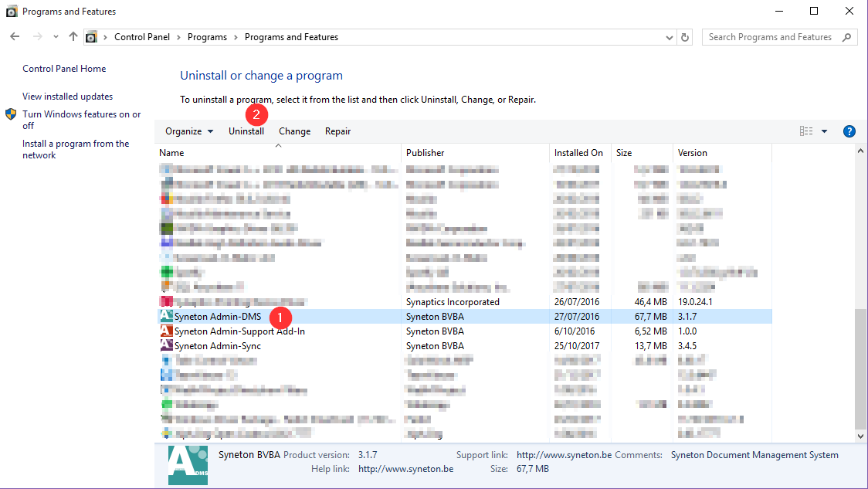Go up one level with up arrow
This screenshot has width=868, height=489.
(73, 37)
